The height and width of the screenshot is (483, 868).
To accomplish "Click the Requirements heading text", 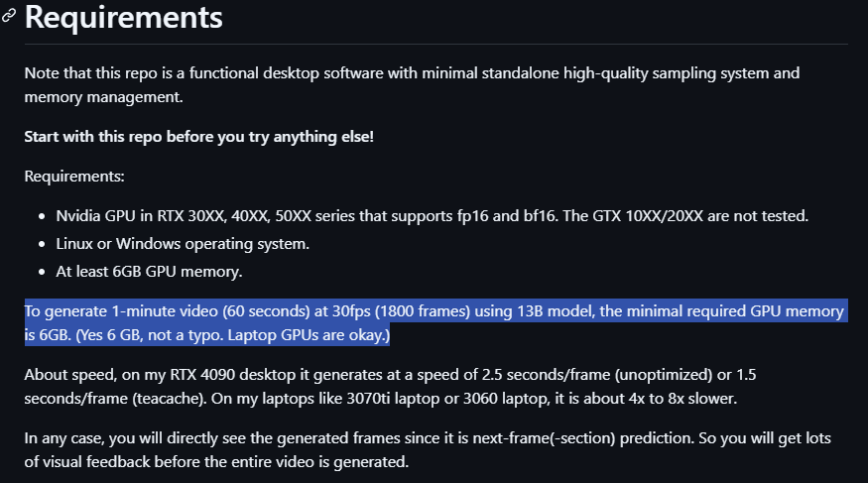I will click(123, 17).
